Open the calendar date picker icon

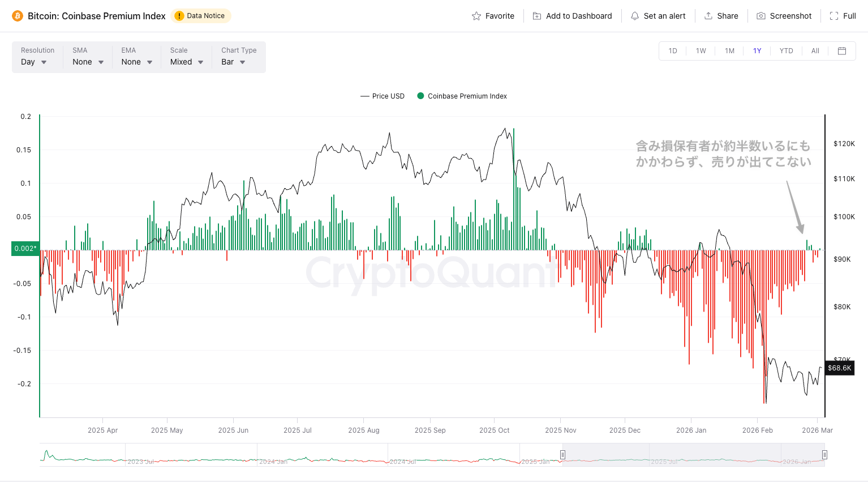842,51
